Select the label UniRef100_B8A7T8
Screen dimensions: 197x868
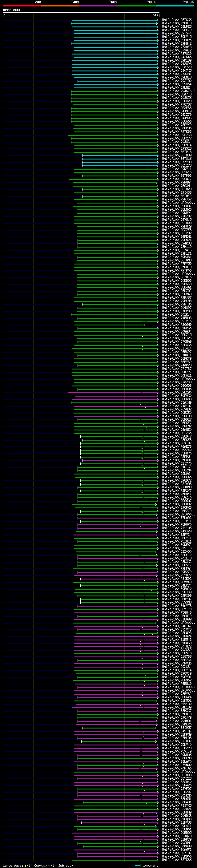(x=177, y=94)
